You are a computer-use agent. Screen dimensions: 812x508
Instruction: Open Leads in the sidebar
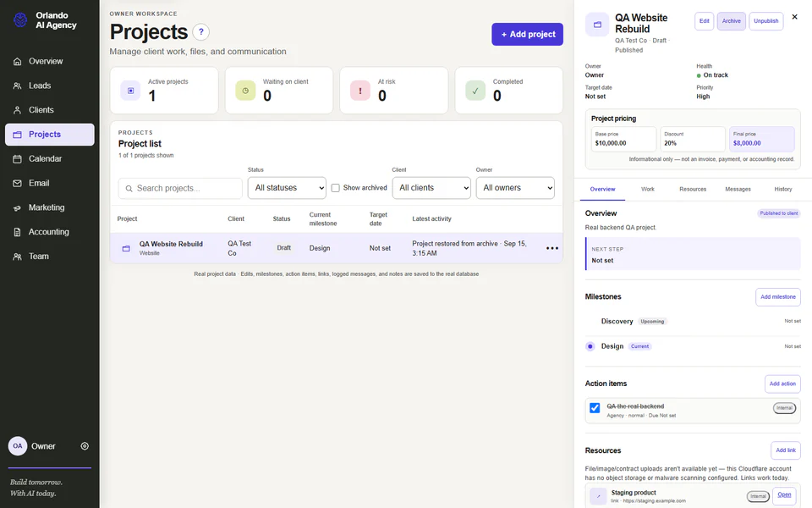(x=50, y=86)
